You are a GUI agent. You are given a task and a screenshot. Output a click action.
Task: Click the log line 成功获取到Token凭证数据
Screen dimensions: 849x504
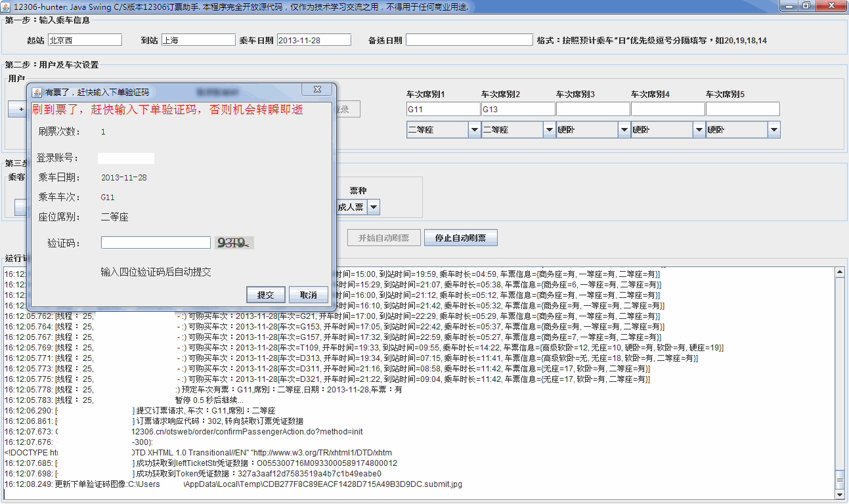click(x=193, y=474)
